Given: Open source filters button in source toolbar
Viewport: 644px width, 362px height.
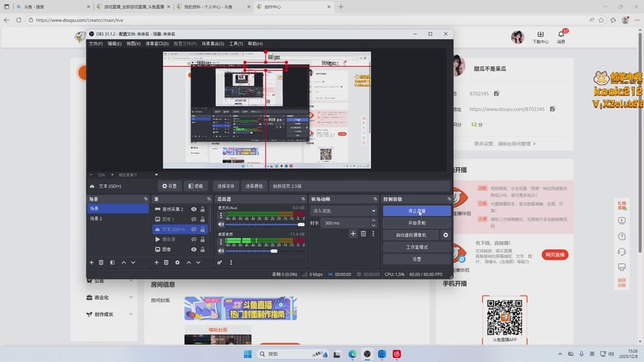Looking at the screenshot, I should [x=196, y=186].
